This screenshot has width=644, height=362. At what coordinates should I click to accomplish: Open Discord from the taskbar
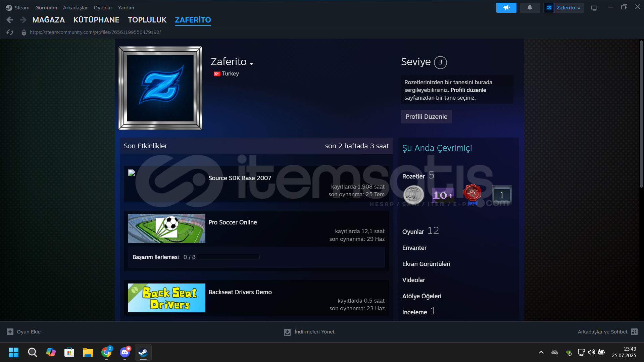point(125,352)
